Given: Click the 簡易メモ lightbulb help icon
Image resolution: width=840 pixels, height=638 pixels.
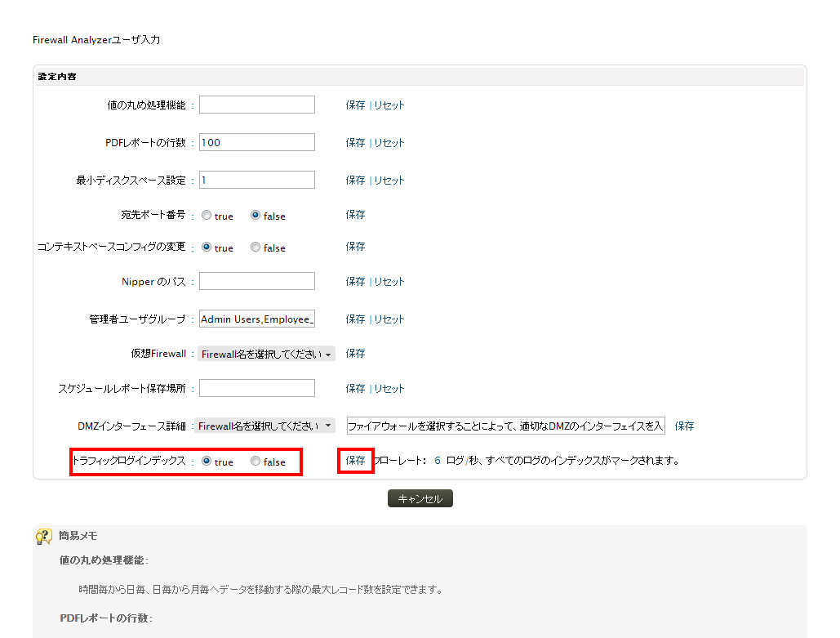Looking at the screenshot, I should click(x=44, y=536).
